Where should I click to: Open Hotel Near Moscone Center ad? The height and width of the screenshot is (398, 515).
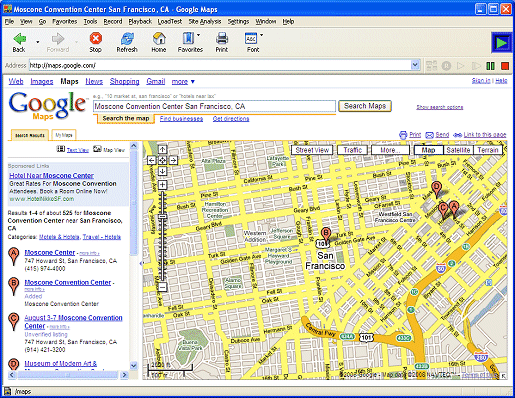(x=52, y=176)
